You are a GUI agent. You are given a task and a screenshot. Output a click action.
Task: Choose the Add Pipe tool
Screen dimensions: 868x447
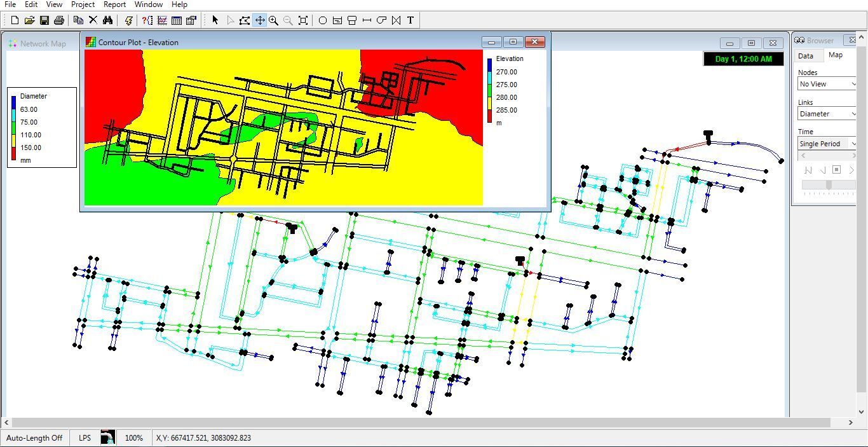click(x=367, y=20)
